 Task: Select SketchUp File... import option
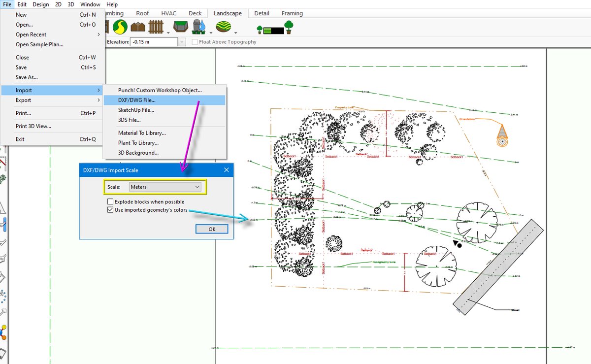(x=164, y=110)
